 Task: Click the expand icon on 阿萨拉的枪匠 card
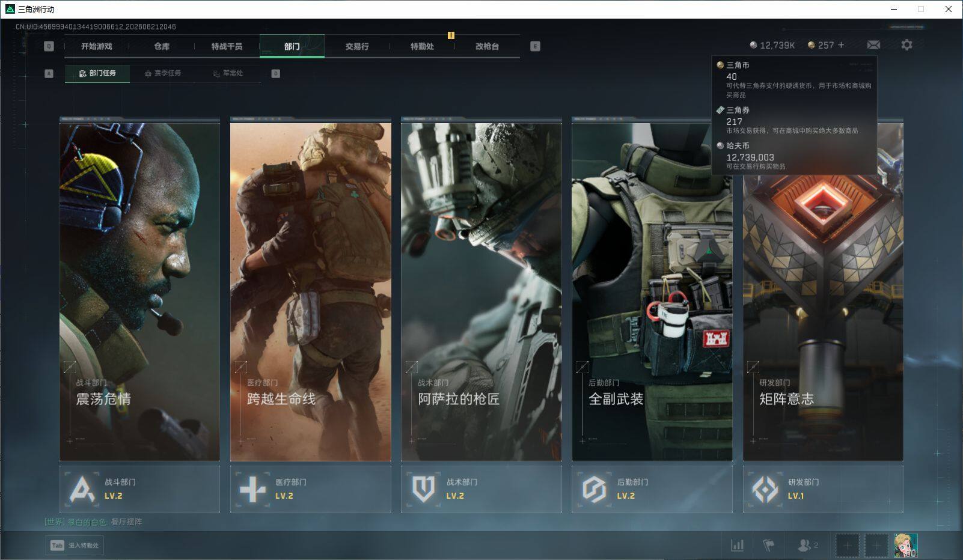pos(411,367)
